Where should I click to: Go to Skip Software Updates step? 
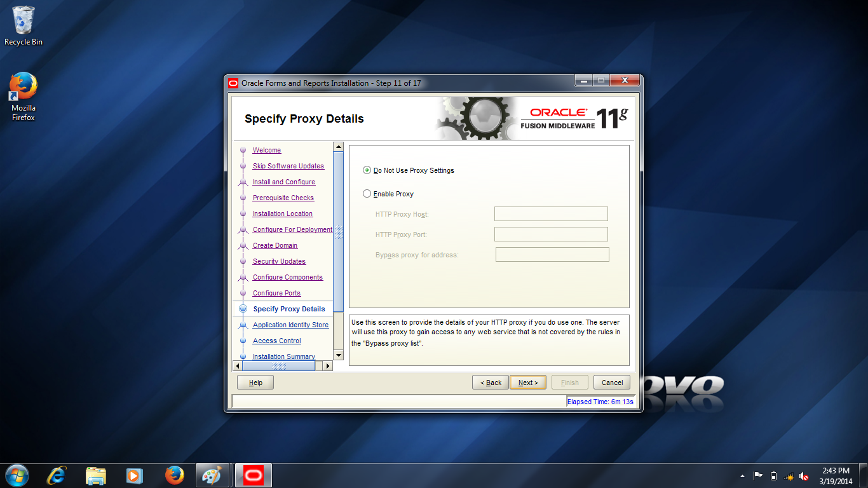tap(288, 166)
